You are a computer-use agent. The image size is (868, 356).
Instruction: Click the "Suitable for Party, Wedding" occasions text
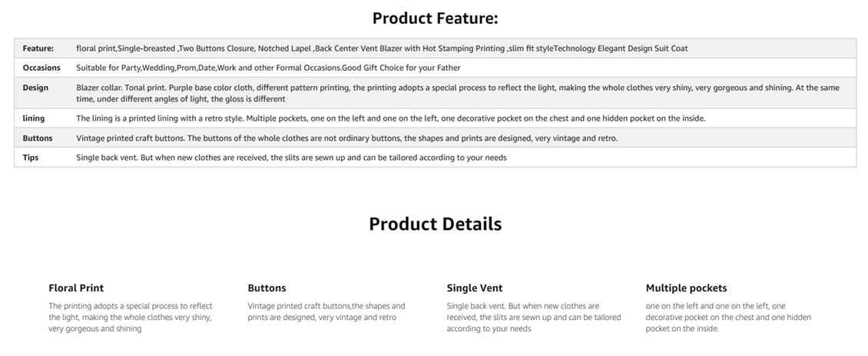tap(268, 68)
